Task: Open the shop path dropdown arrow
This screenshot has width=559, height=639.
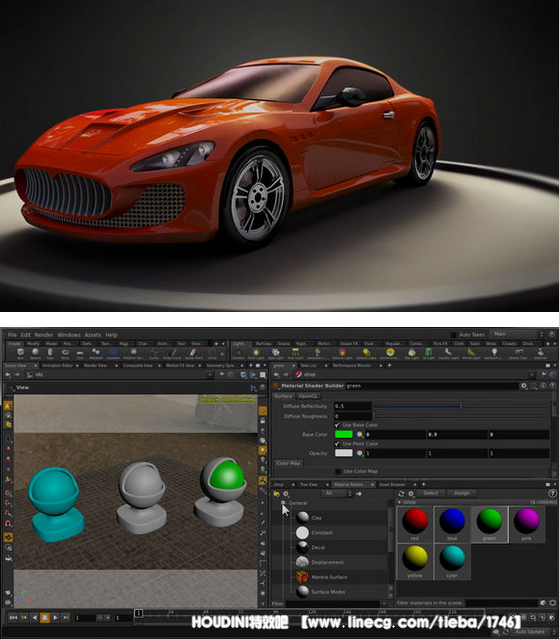Action: [x=532, y=374]
